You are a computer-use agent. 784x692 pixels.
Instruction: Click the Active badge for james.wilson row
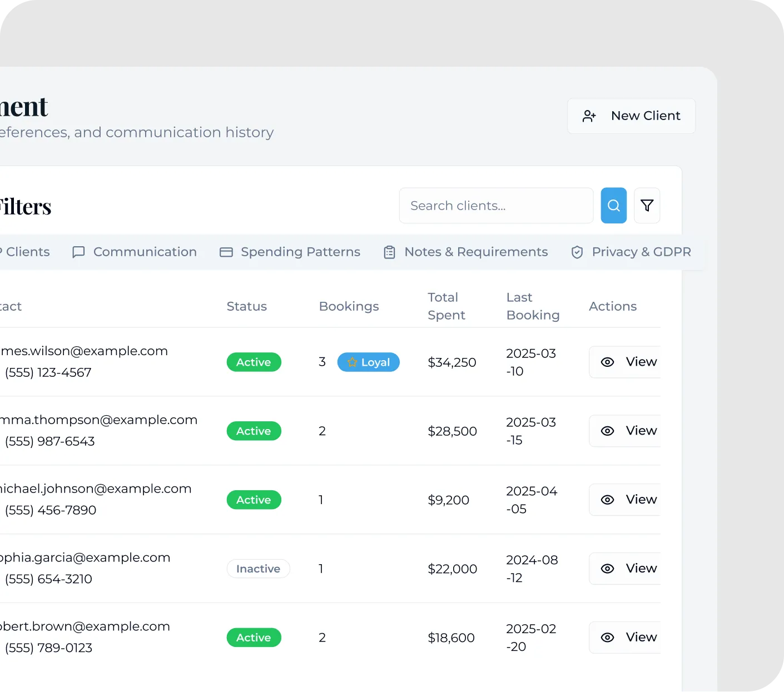pos(254,362)
